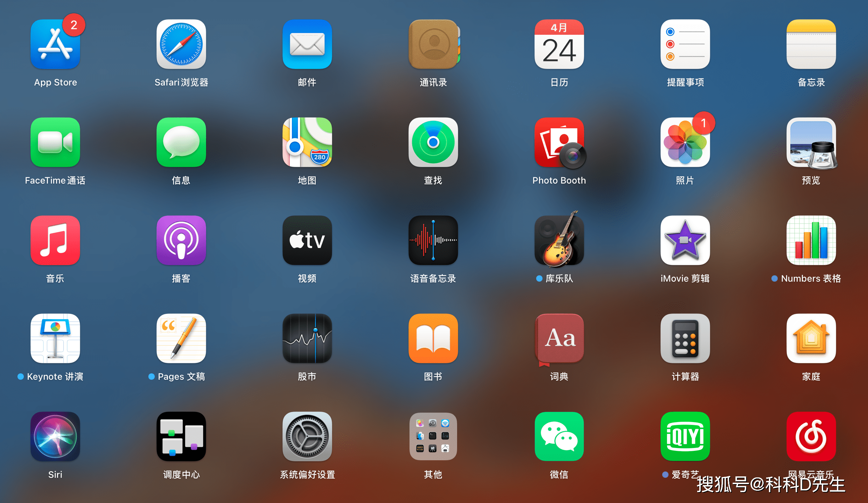
Task: Open 日历 Calendar showing April 24
Action: (559, 45)
